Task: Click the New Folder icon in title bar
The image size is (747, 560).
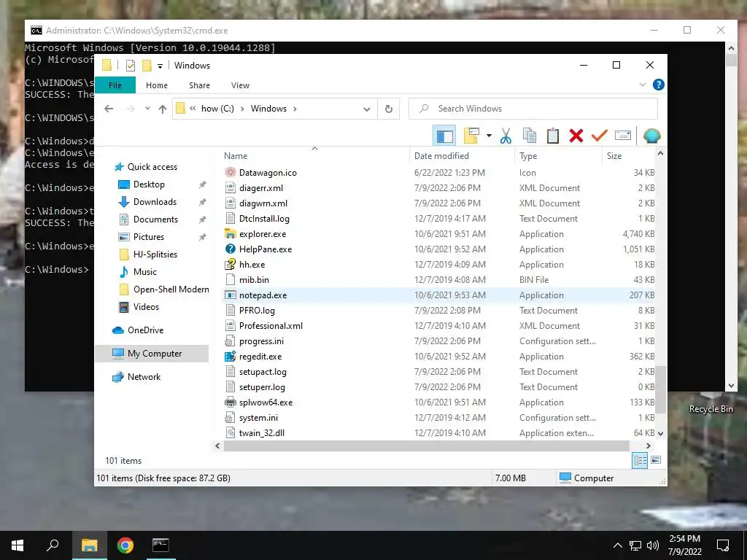Action: tap(147, 65)
